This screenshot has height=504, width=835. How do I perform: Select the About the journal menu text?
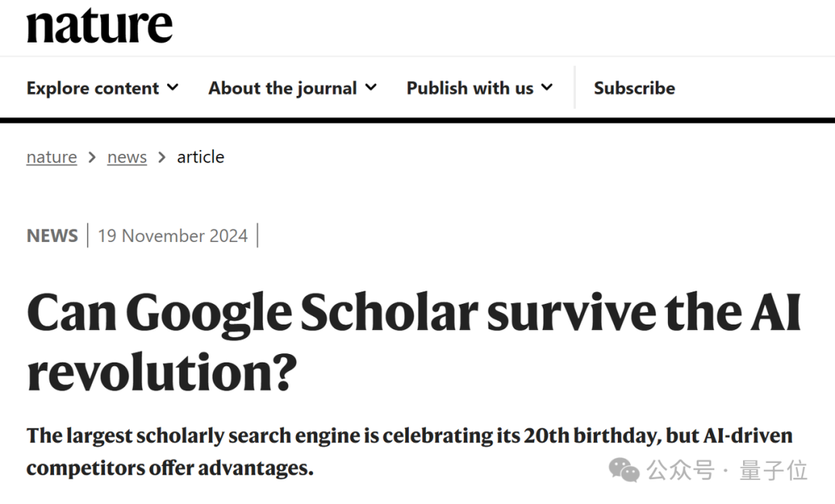pyautogui.click(x=282, y=88)
